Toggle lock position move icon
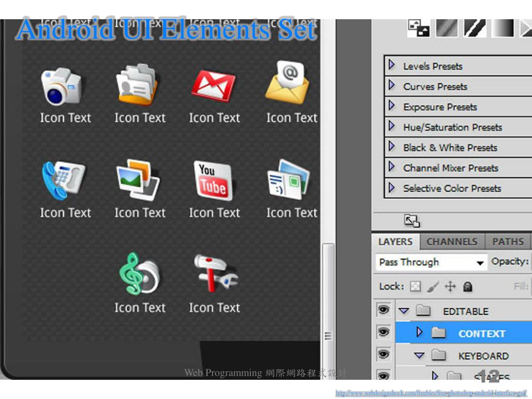532x399 pixels. point(450,287)
